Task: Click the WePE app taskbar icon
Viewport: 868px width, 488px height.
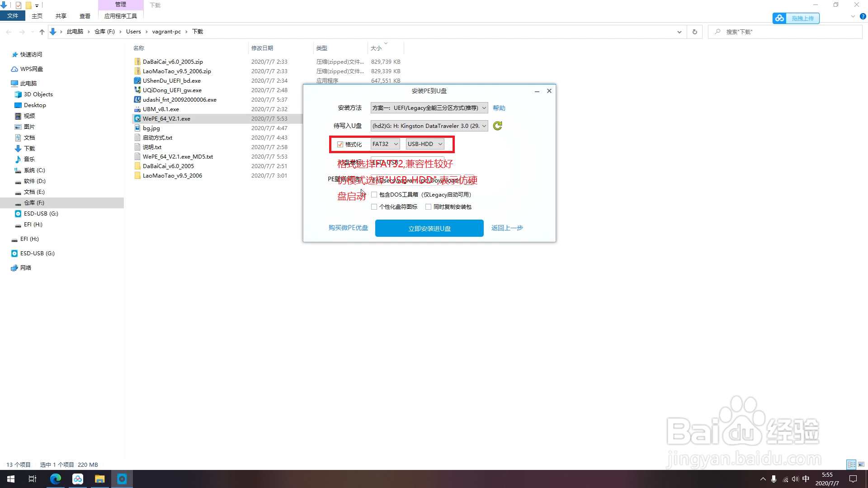Action: (x=122, y=479)
